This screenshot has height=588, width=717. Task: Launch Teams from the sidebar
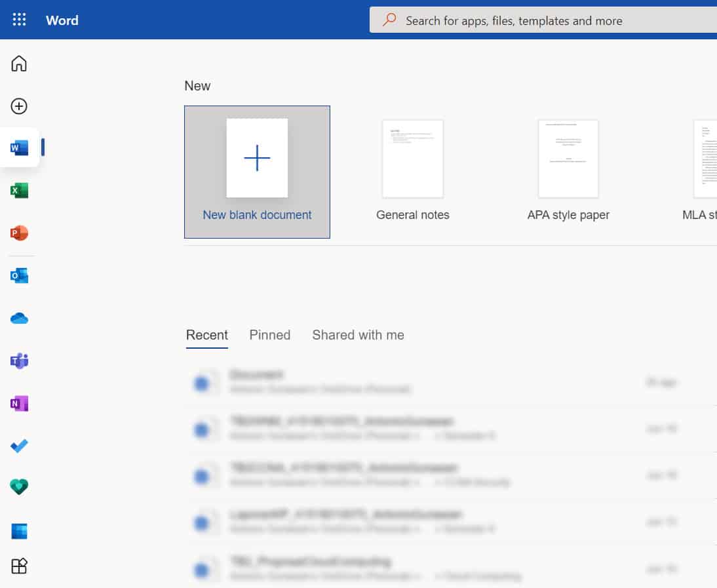[x=19, y=361]
